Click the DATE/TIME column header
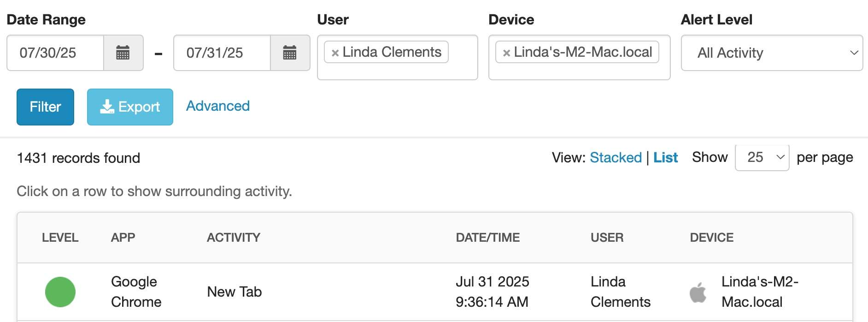The width and height of the screenshot is (868, 322). coord(487,238)
